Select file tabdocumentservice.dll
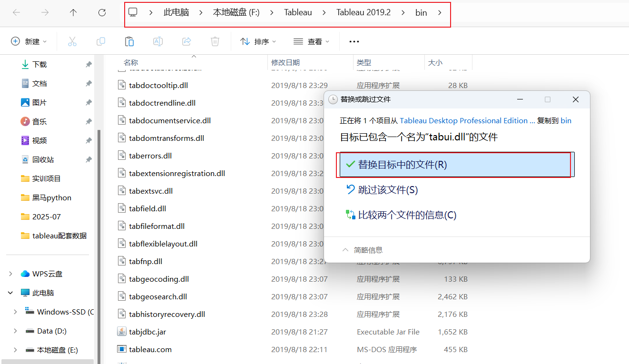 point(170,120)
